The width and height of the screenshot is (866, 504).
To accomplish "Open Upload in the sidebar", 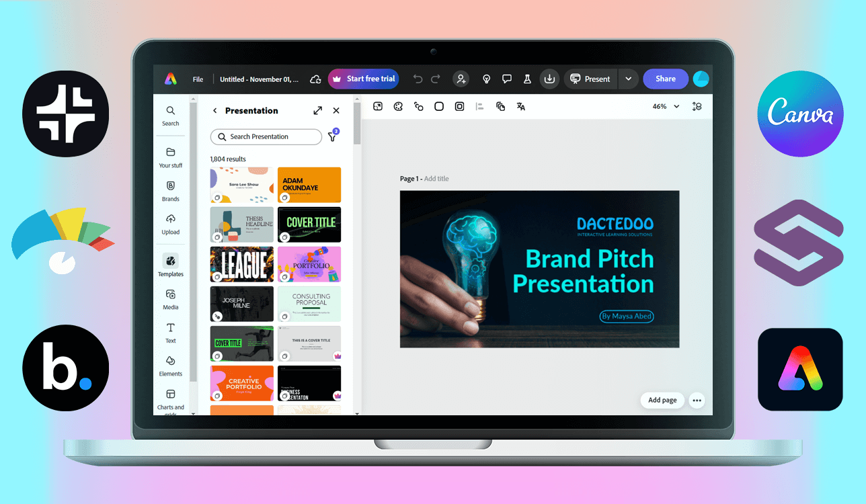I will (x=171, y=224).
